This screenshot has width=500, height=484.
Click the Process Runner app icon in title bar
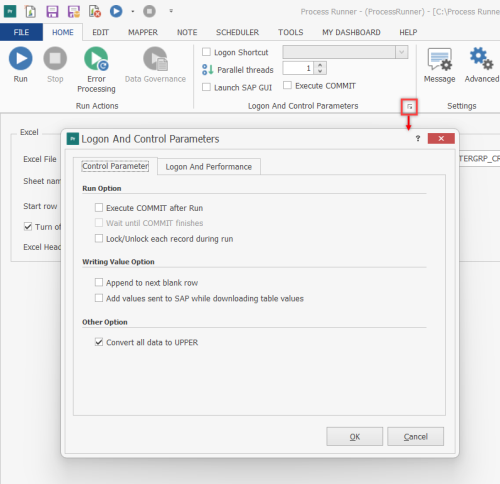pyautogui.click(x=10, y=11)
